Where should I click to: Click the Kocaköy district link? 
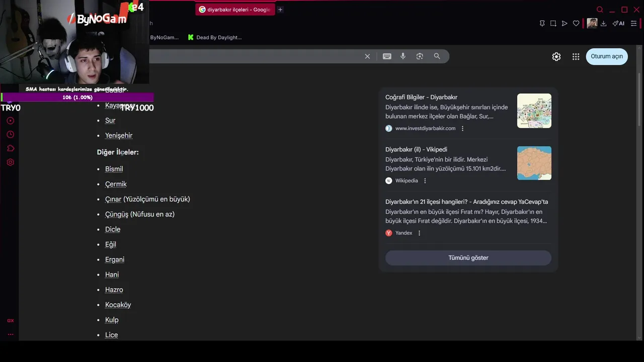(118, 305)
